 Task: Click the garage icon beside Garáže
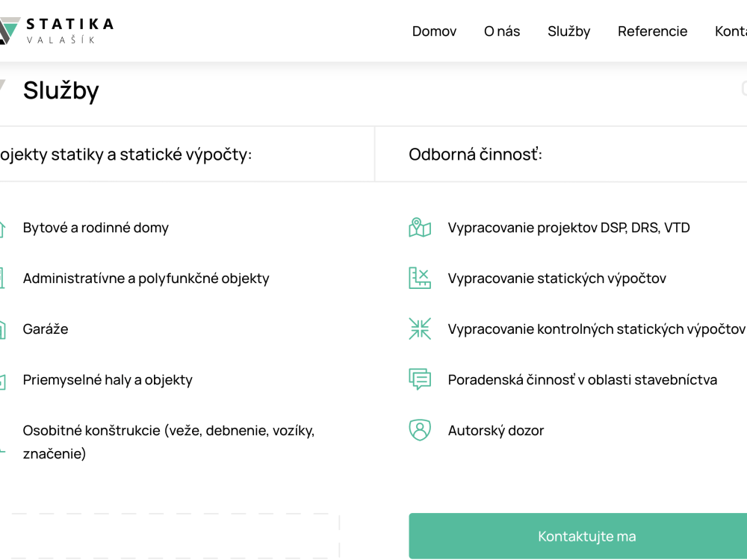(2, 329)
